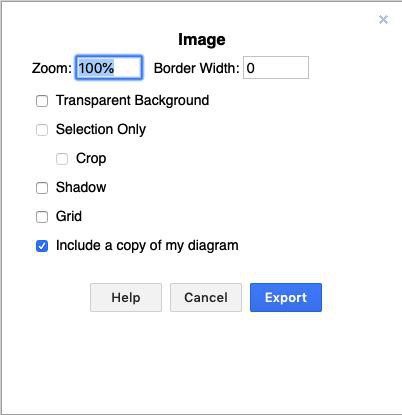Click the Grid label text
402x415 pixels.
tap(69, 216)
